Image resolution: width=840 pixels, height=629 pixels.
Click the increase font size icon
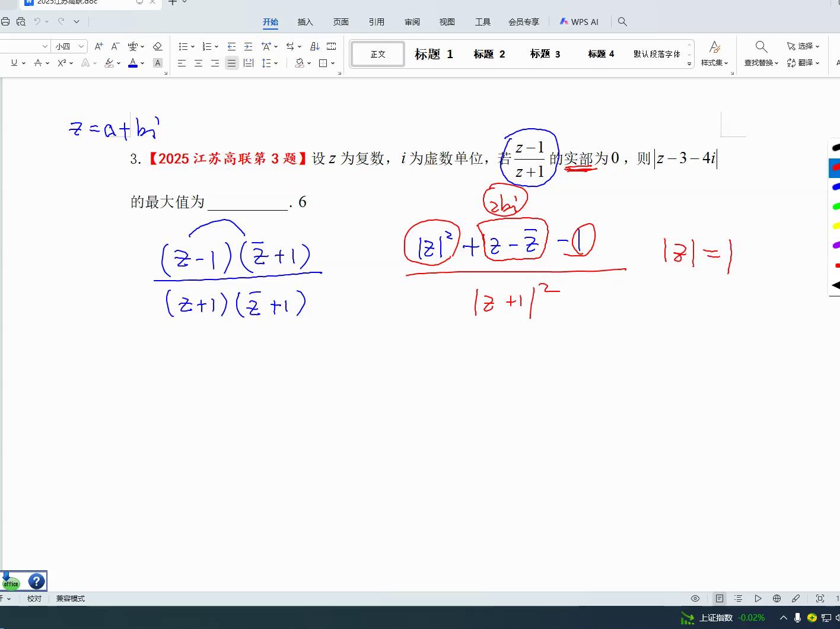(98, 46)
